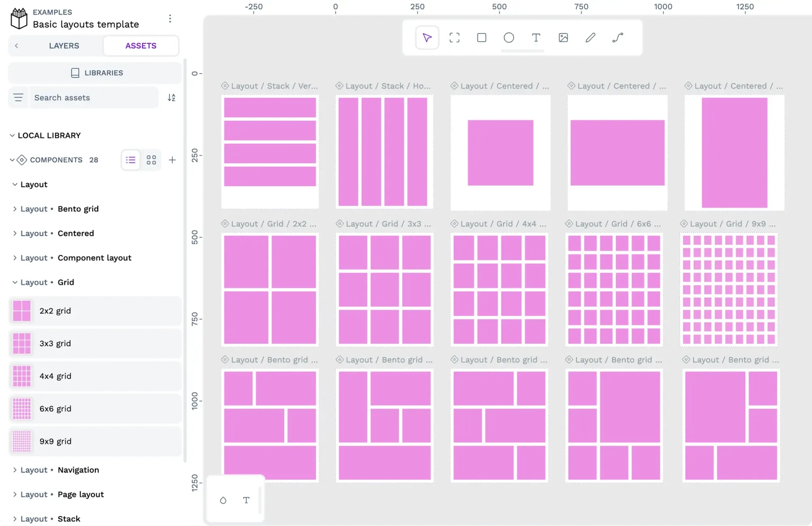This screenshot has width=812, height=526.
Task: Select the 2x2 grid component
Action: tap(95, 311)
